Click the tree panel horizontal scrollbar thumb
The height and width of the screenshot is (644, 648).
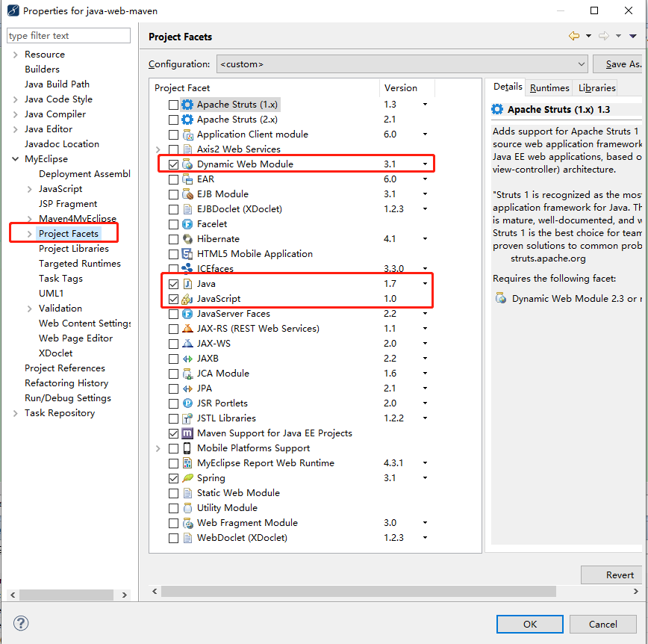(66, 595)
